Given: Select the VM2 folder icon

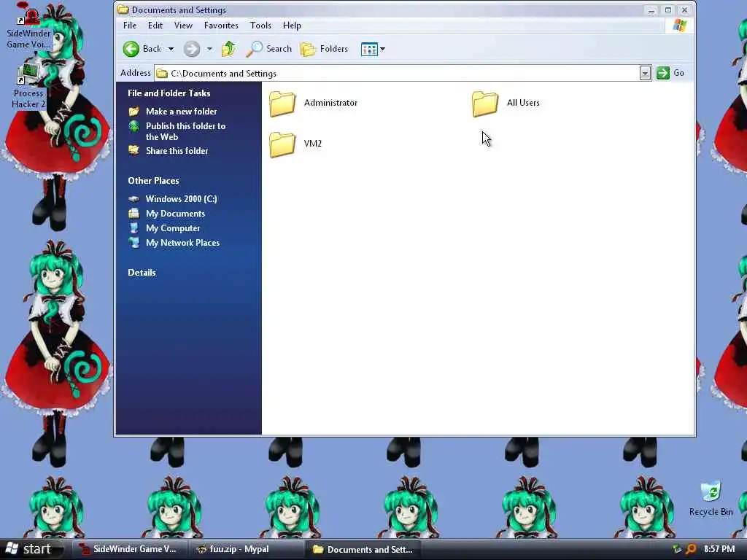Looking at the screenshot, I should (282, 144).
